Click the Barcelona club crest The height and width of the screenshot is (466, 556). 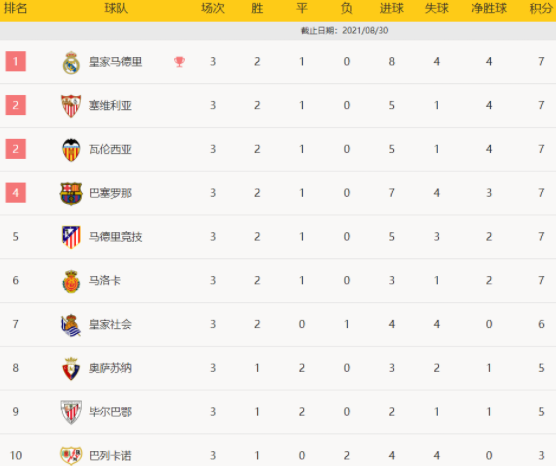pyautogui.click(x=71, y=194)
